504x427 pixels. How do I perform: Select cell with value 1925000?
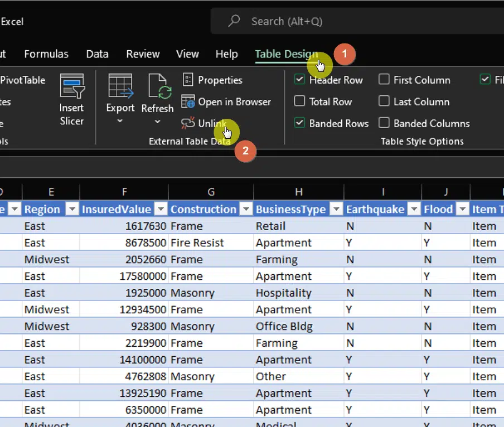click(x=124, y=293)
